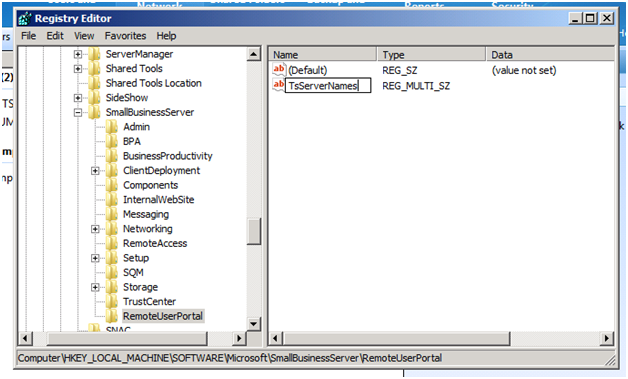Click the RemoteAccess folder icon
Viewport: 628px width, 379px height.
coord(112,243)
